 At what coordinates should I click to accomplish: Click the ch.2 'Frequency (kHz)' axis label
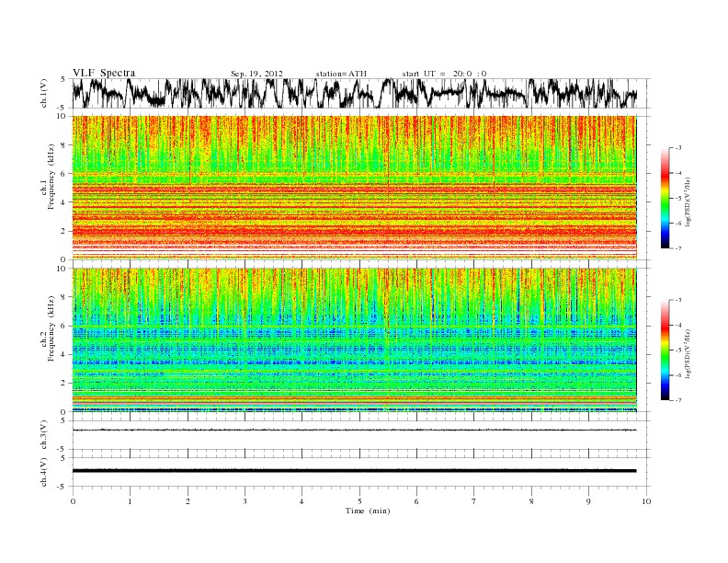tap(51, 328)
